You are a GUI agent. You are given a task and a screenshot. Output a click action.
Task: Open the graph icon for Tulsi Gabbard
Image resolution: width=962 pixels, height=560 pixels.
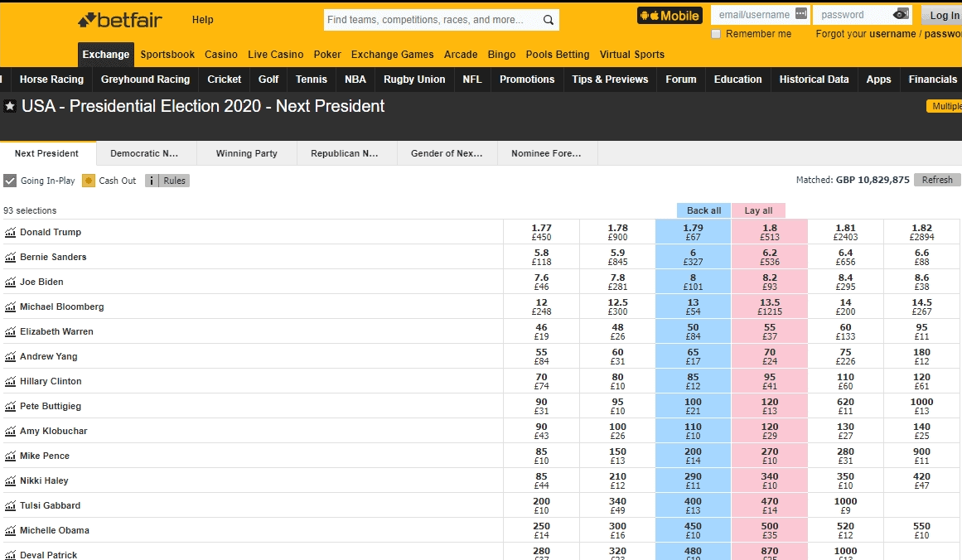(10, 505)
